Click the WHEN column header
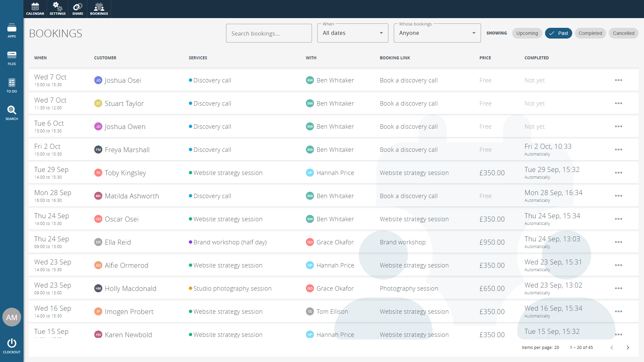Image resolution: width=644 pixels, height=362 pixels. (40, 58)
